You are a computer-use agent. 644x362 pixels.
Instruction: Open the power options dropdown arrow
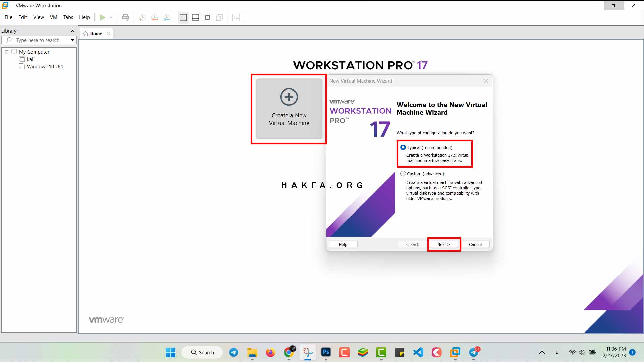coord(111,17)
